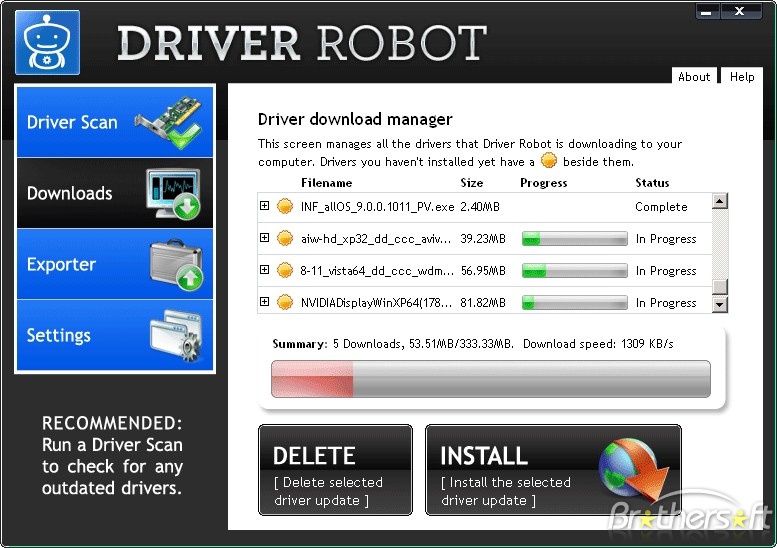The image size is (777, 548).
Task: Click the globe arrow icon on Install
Action: (x=633, y=468)
